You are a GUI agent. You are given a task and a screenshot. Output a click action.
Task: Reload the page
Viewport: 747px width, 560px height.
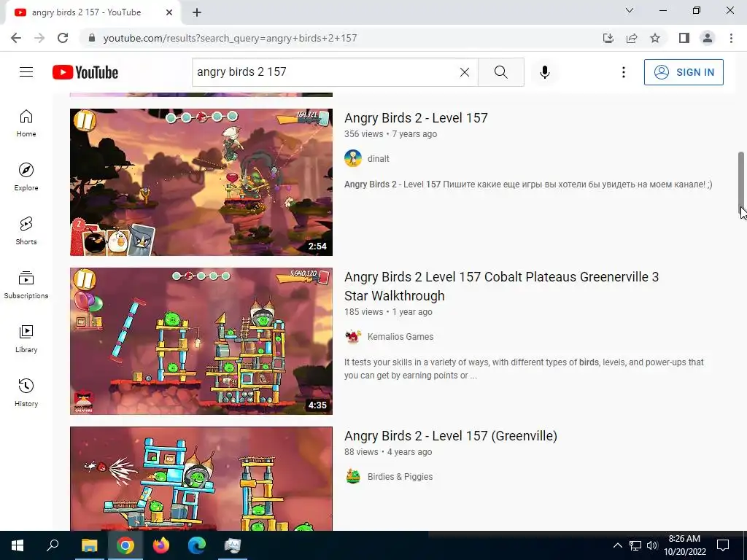tap(63, 38)
